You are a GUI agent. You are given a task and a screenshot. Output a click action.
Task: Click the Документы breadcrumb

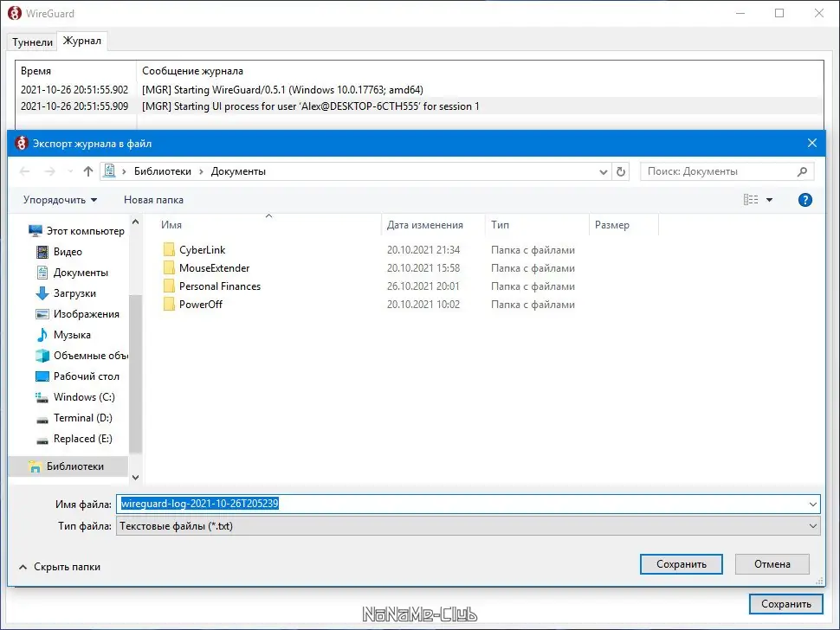(238, 171)
